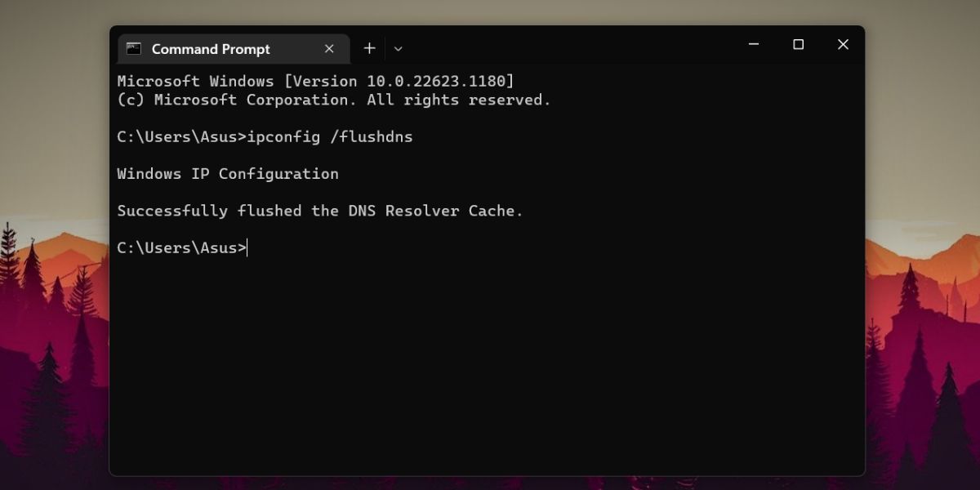
Task: Switch to the Command Prompt tab label
Action: (208, 49)
